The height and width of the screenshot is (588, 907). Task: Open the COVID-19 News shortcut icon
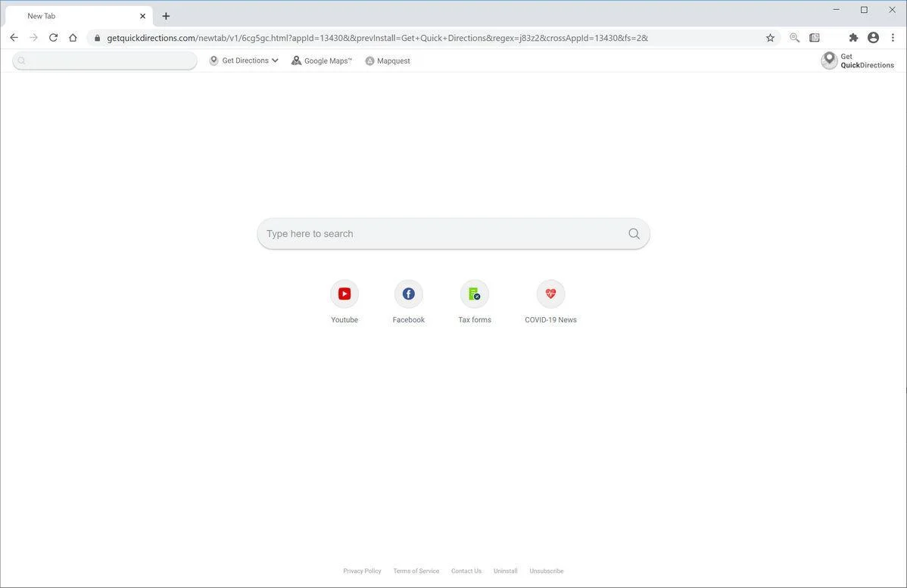point(550,294)
